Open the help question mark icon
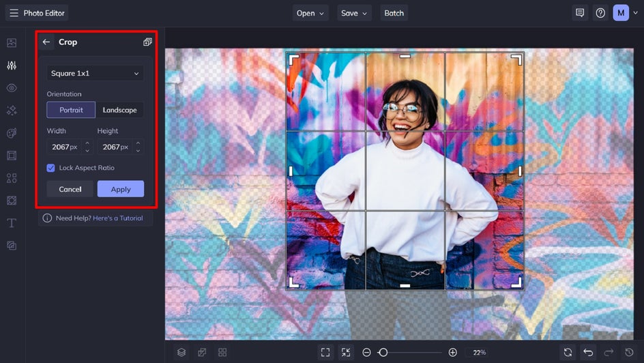The width and height of the screenshot is (644, 363). click(x=600, y=13)
